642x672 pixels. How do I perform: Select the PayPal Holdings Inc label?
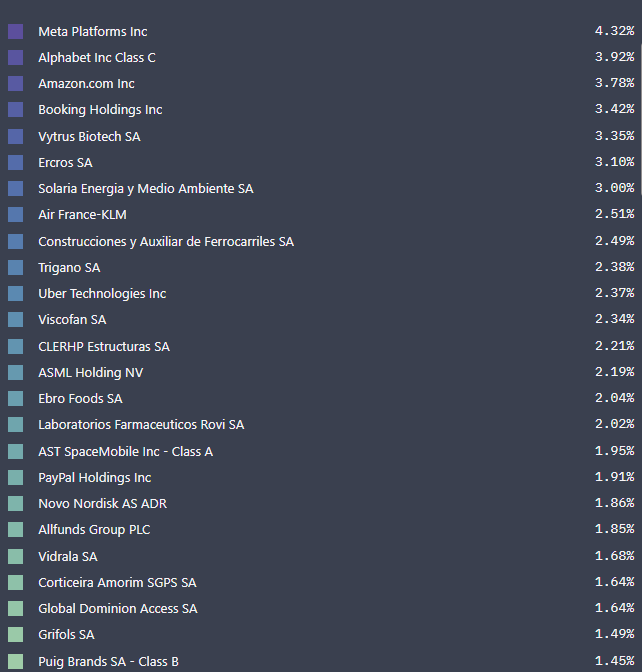95,478
